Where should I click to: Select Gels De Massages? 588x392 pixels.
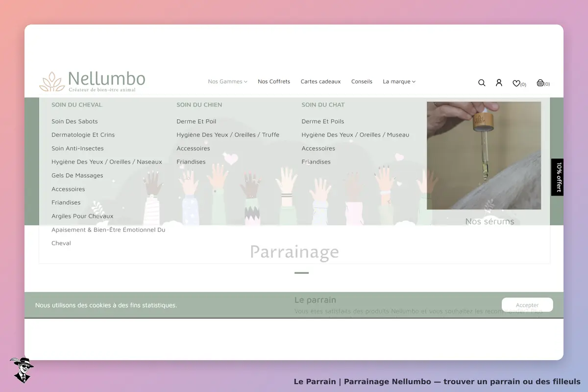tap(77, 175)
